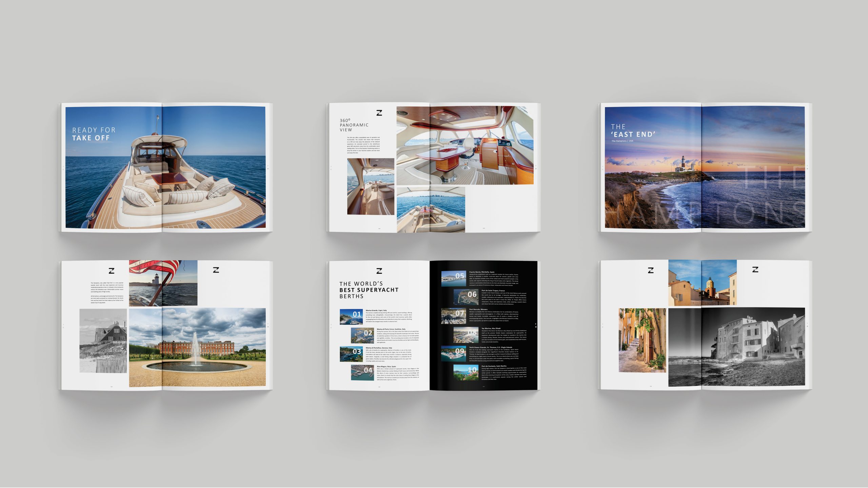The image size is (868, 488).
Task: Select the 10 Port de Gustavia thumbnail
Action: tap(466, 372)
